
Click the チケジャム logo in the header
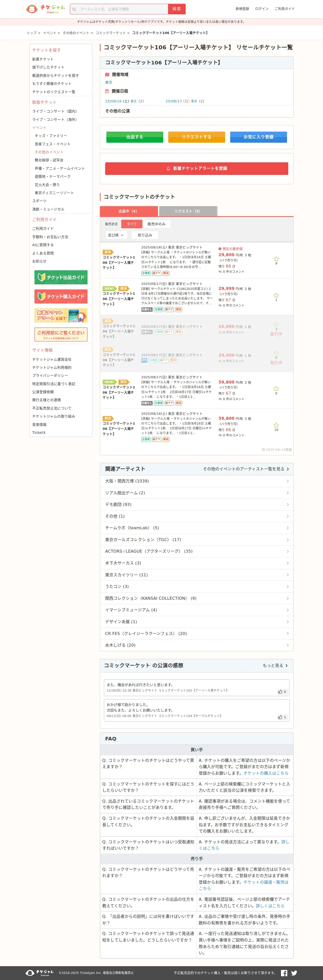pyautogui.click(x=45, y=9)
